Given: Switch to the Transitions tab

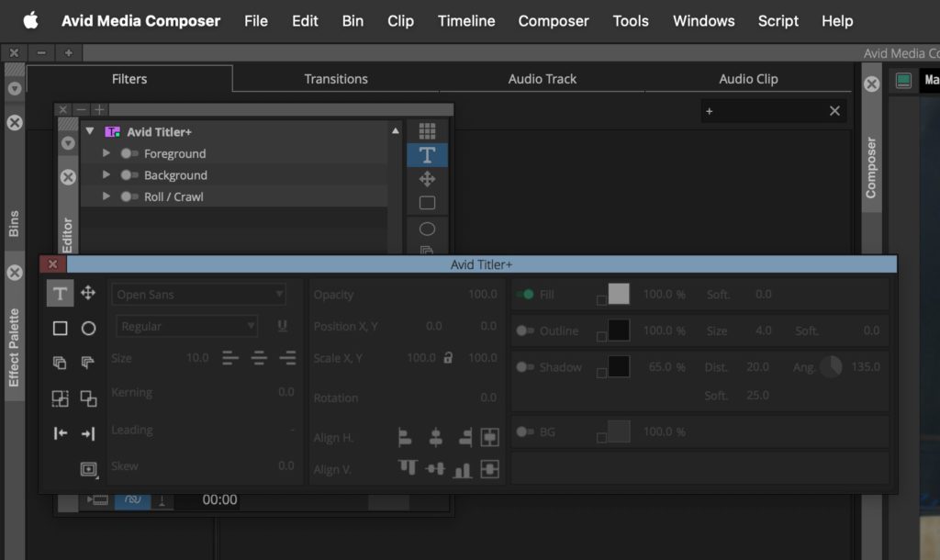Looking at the screenshot, I should coord(336,79).
